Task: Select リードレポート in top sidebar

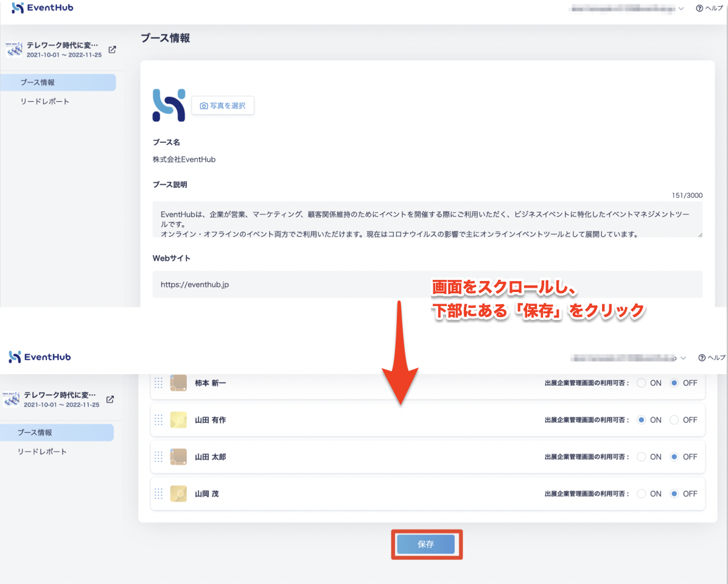Action: (x=44, y=102)
